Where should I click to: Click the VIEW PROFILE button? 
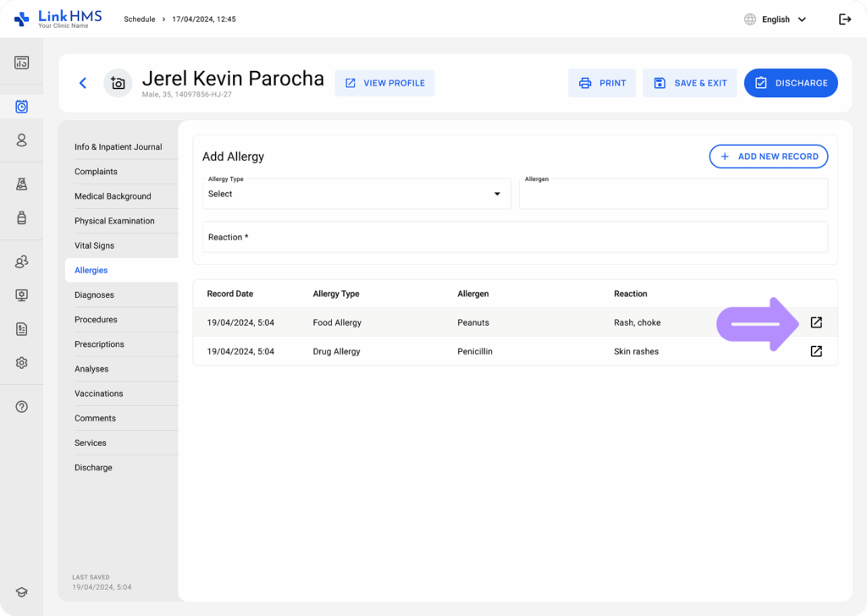(385, 83)
